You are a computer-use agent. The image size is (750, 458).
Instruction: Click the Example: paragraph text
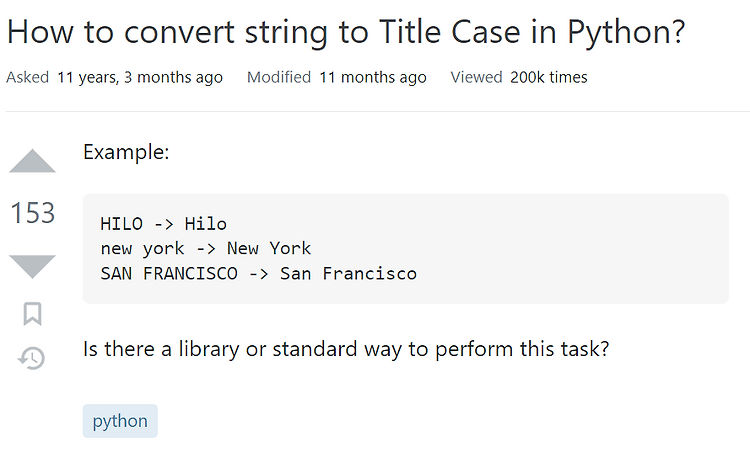click(126, 152)
